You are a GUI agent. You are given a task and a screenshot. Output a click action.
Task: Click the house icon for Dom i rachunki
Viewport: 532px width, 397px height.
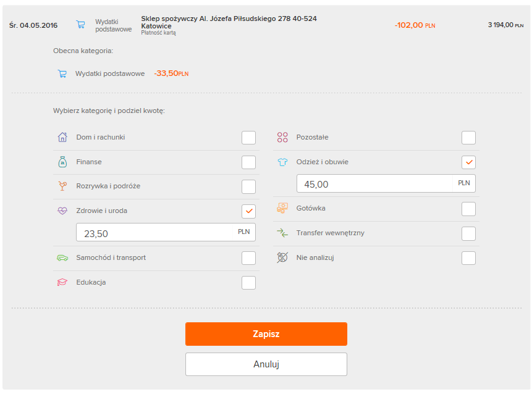tap(62, 137)
